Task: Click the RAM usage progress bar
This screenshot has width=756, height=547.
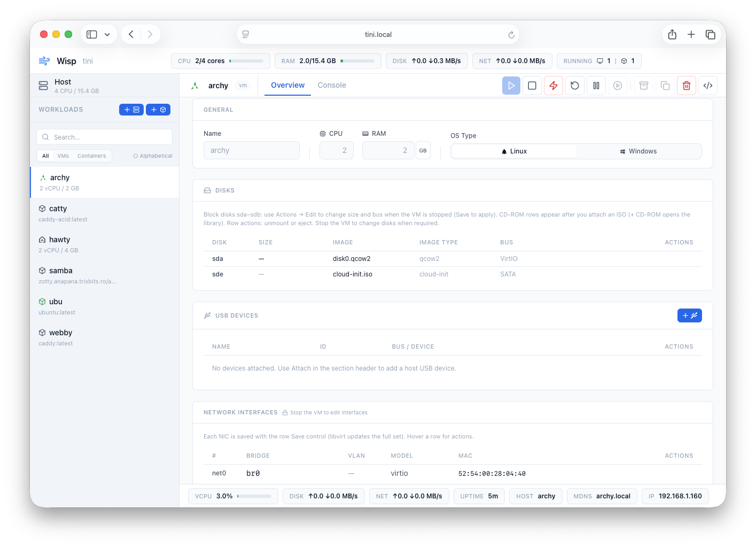Action: [357, 61]
